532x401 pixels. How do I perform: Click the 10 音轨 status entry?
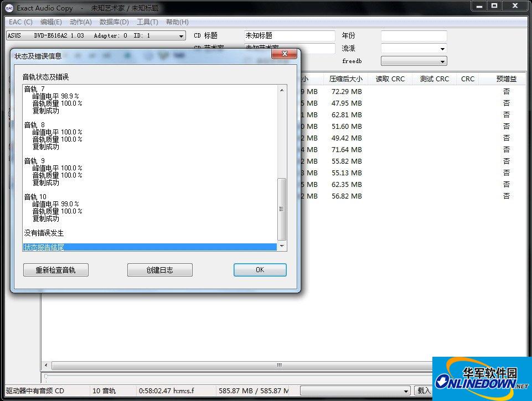[104, 391]
